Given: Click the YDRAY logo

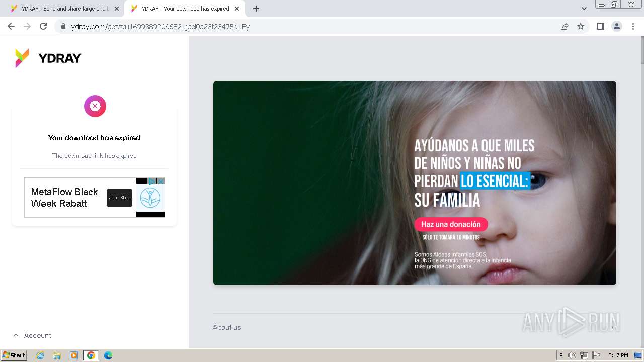Looking at the screenshot, I should pyautogui.click(x=48, y=58).
